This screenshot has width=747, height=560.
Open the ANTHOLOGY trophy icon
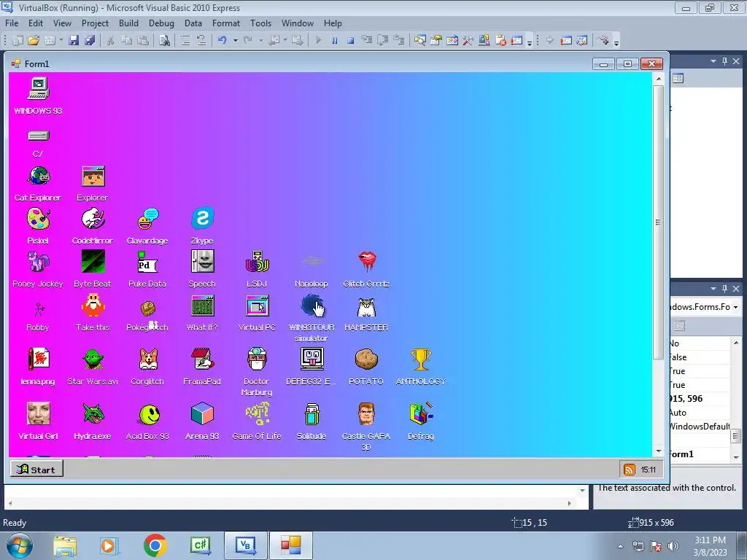(421, 359)
